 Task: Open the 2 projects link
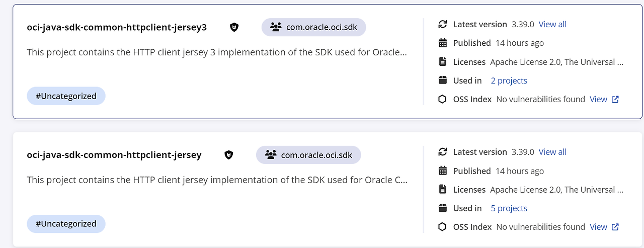point(509,80)
